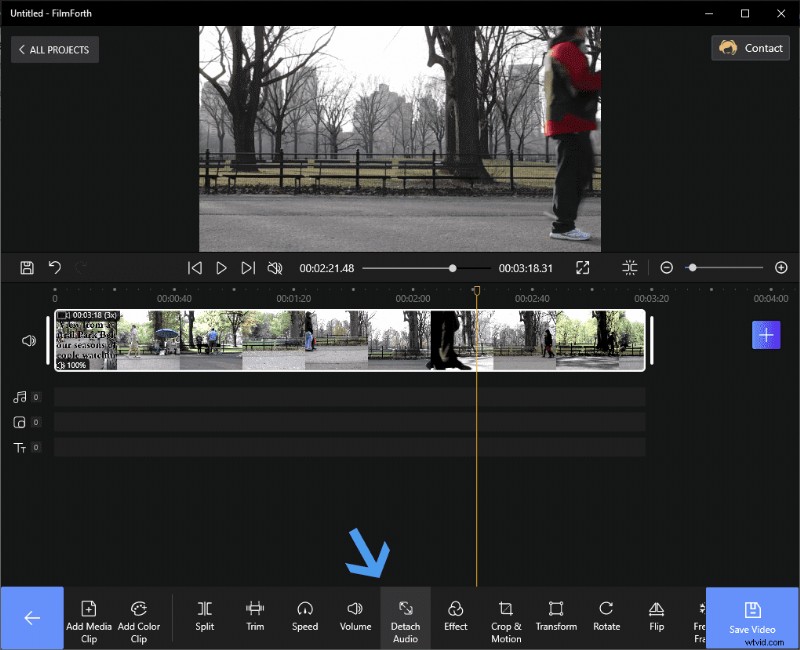Open the Contact panel

point(750,47)
